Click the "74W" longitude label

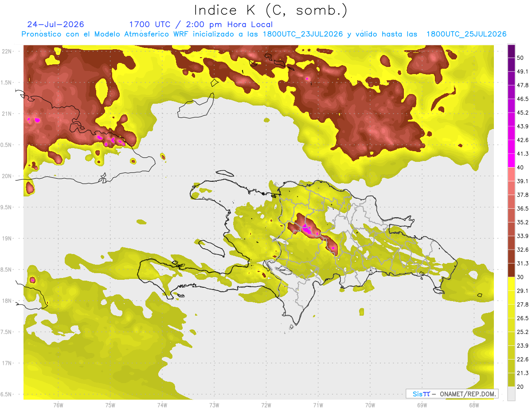pos(162,405)
